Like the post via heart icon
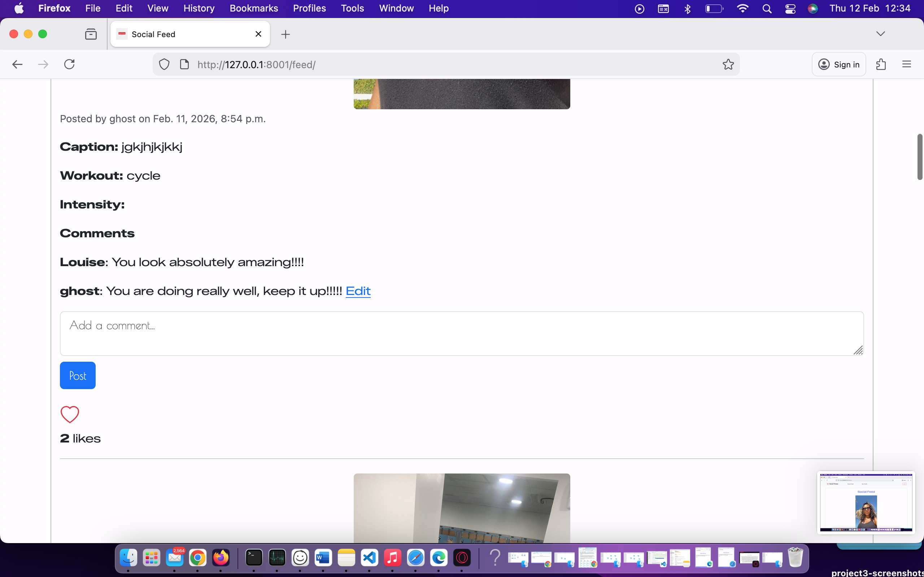The image size is (924, 577). point(70,414)
